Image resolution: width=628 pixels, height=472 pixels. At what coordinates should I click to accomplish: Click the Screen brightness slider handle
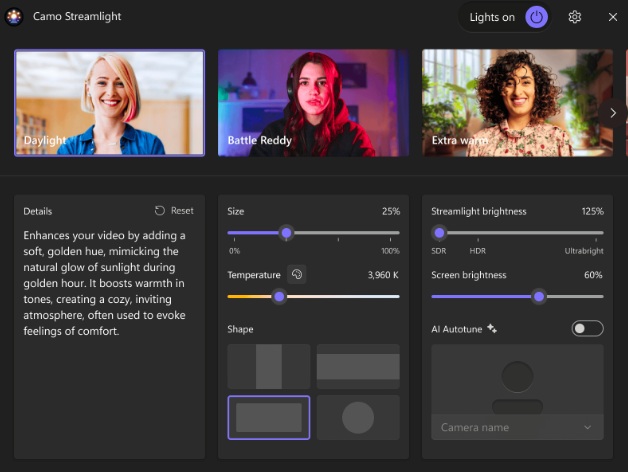pyautogui.click(x=539, y=296)
